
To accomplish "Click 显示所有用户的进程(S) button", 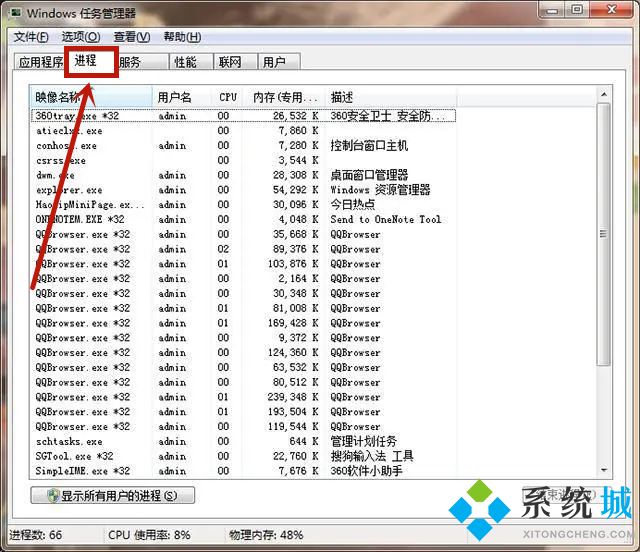I will click(113, 496).
